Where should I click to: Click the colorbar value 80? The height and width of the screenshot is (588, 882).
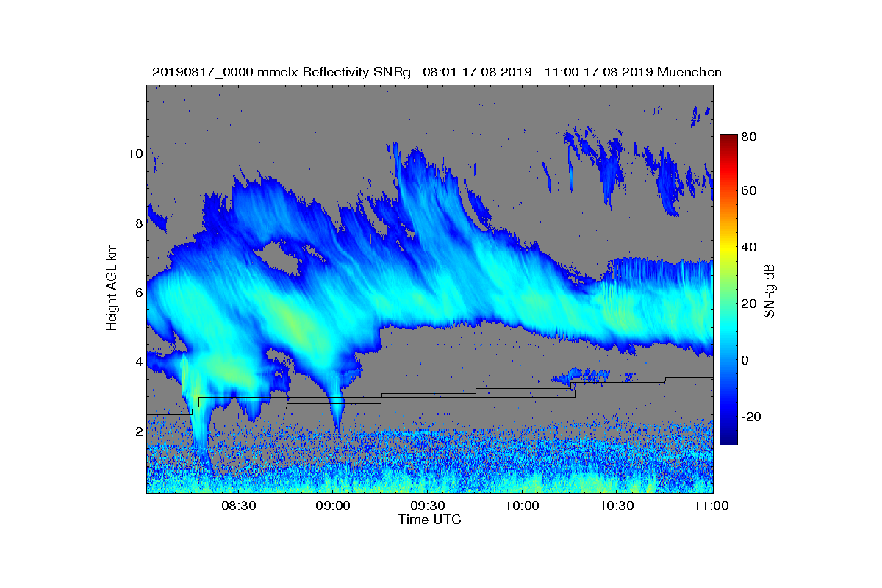point(750,136)
